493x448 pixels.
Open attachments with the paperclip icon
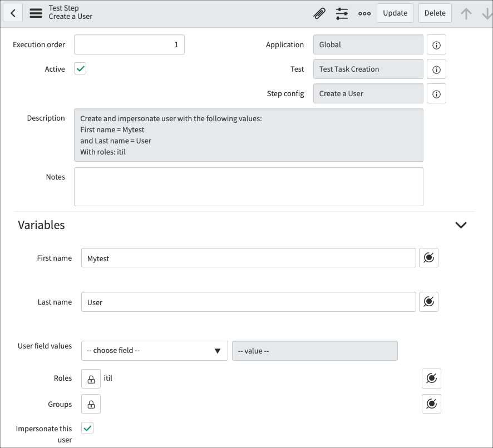click(319, 12)
